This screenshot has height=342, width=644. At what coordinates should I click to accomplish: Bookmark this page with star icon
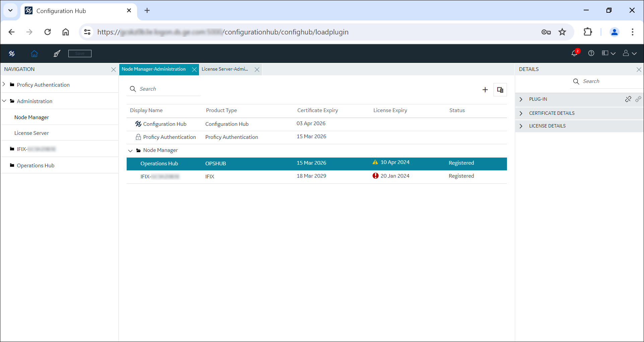click(562, 32)
